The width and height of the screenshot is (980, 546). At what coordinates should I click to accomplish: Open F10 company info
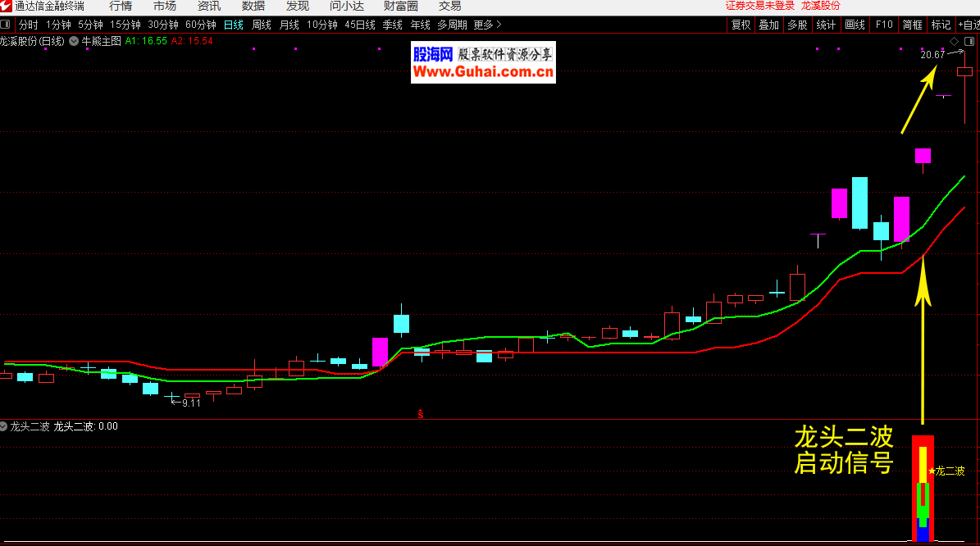(884, 25)
